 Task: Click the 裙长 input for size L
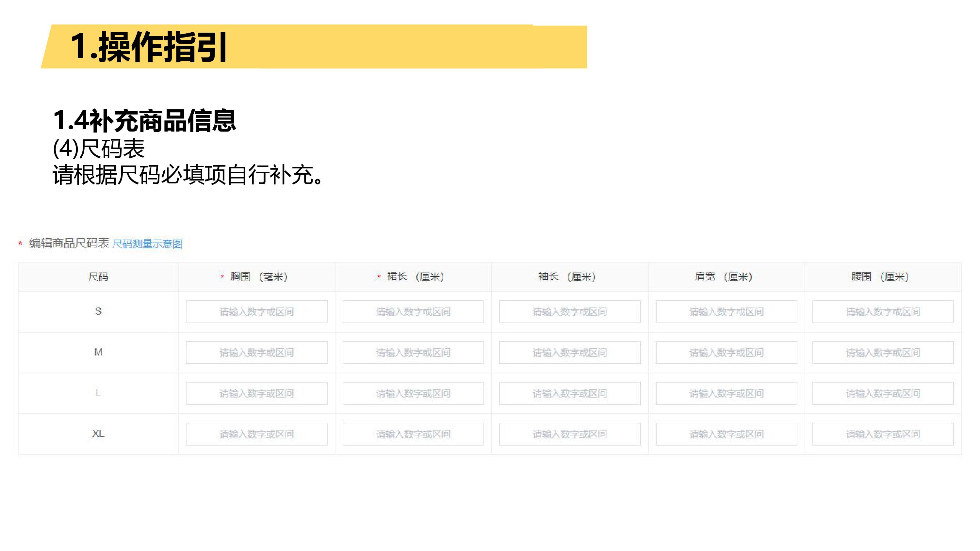pos(413,393)
